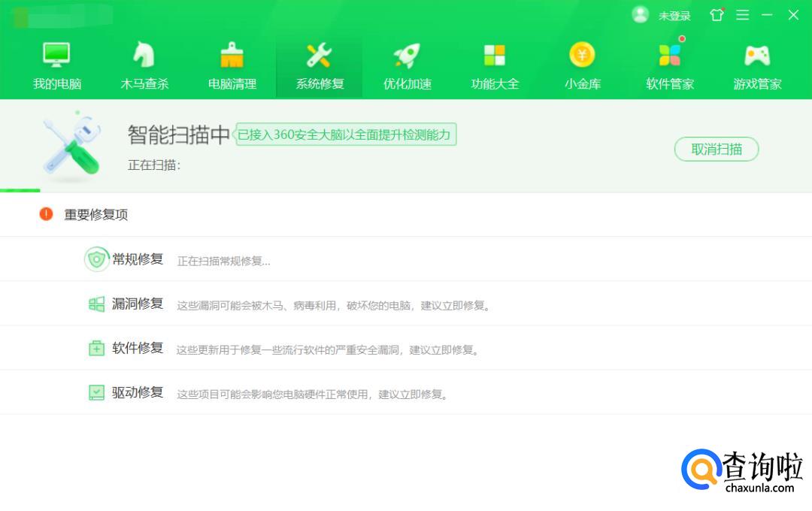Switch to the 软件管家 tab label
812x511 pixels.
[x=670, y=84]
